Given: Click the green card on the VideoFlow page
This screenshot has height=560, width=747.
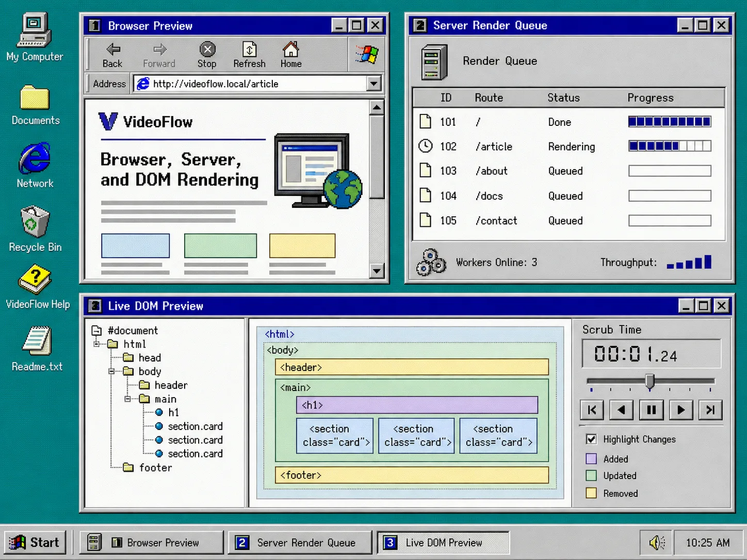Looking at the screenshot, I should pyautogui.click(x=220, y=245).
